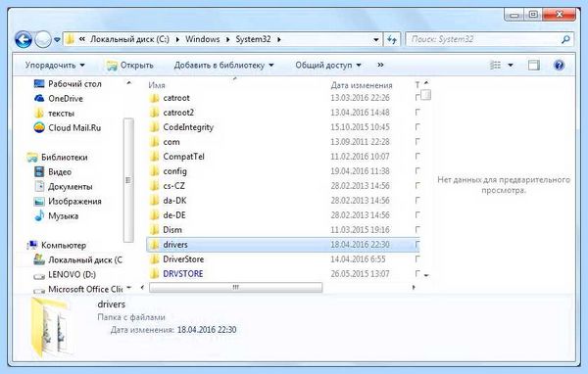Click the Открыть toolbar button

click(x=130, y=66)
